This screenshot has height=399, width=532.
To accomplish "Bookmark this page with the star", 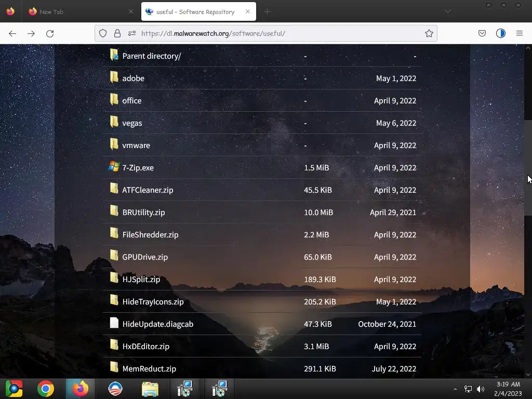I will [x=429, y=33].
